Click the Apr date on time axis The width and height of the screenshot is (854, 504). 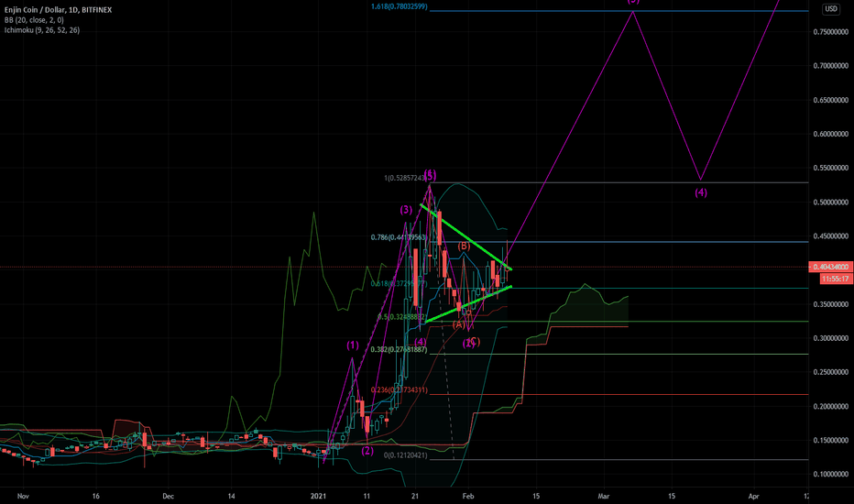(753, 496)
